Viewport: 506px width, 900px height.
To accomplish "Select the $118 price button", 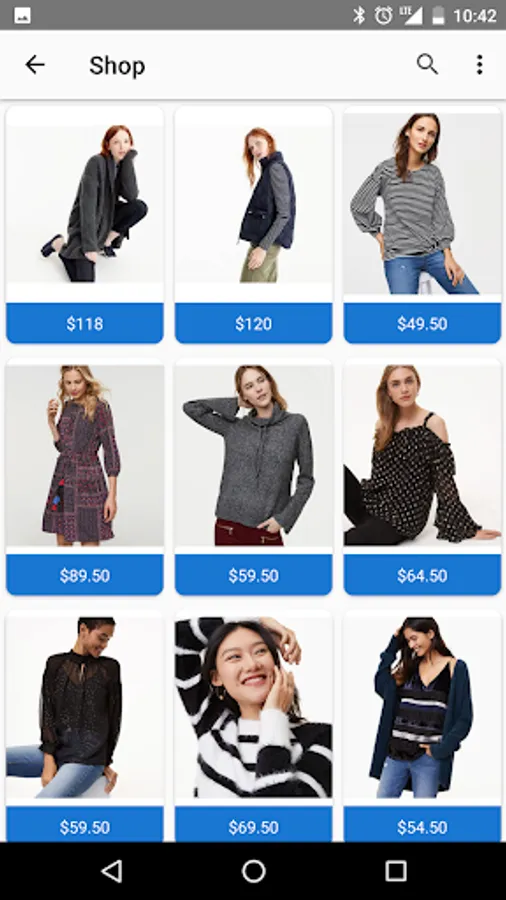I will coord(85,323).
